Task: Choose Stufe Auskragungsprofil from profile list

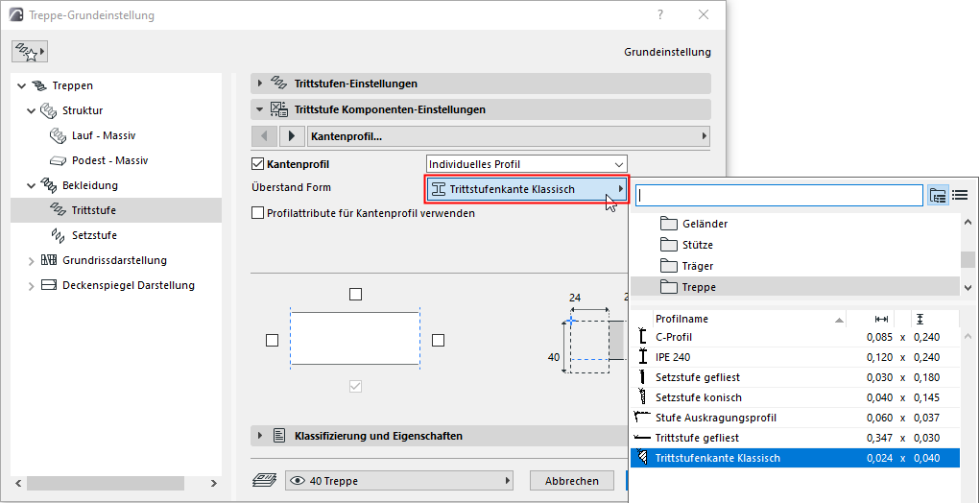Action: click(715, 418)
